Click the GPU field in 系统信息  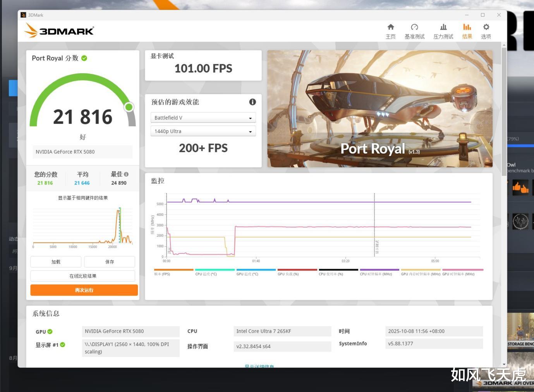(x=131, y=331)
